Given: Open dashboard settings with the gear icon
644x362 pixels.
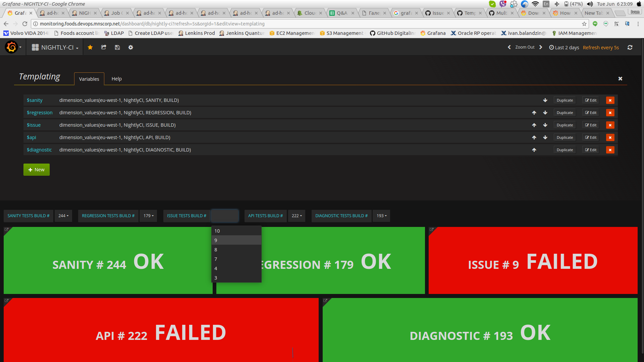Looking at the screenshot, I should [130, 47].
